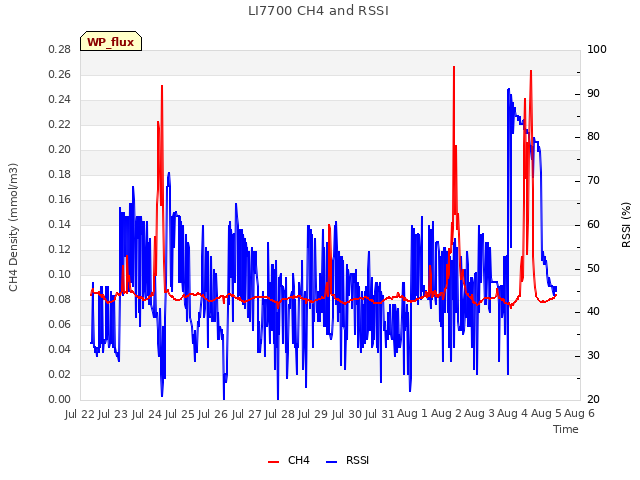640x480 pixels.
Task: Click the 0.02 left axis label
Action: click(60, 374)
